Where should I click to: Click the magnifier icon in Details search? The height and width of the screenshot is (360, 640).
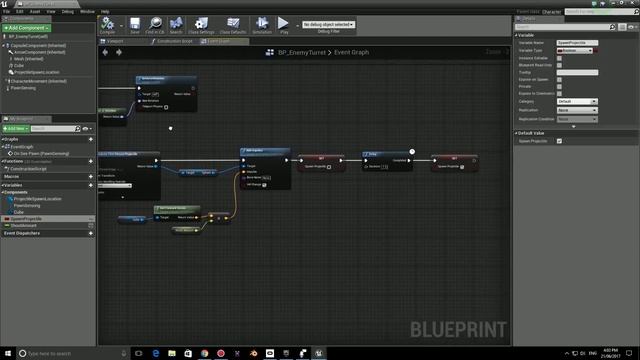coord(612,27)
